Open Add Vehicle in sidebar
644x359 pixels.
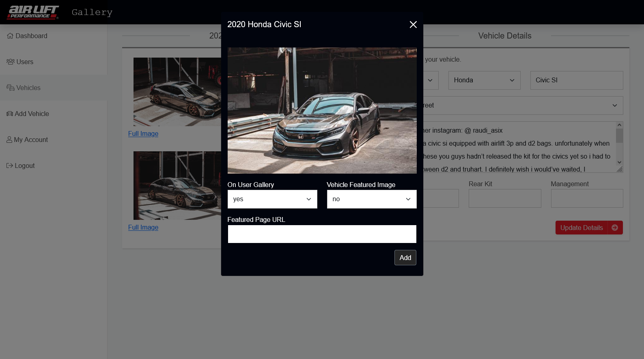pos(54,114)
